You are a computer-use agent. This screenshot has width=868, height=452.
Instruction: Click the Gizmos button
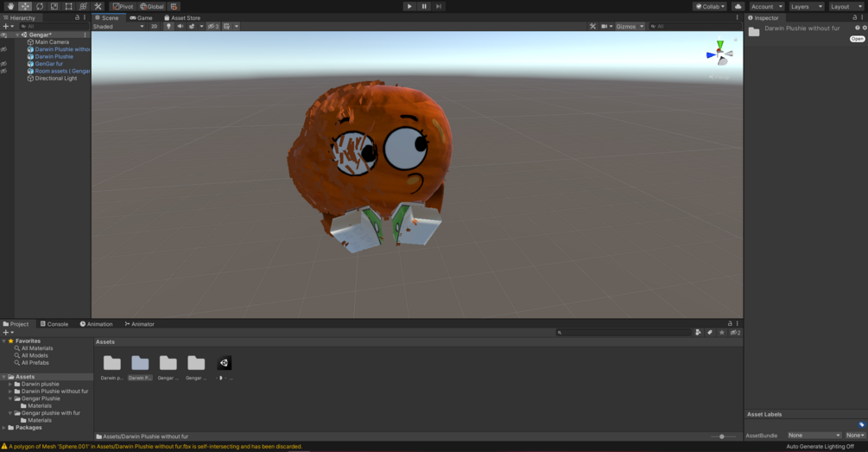[x=626, y=26]
